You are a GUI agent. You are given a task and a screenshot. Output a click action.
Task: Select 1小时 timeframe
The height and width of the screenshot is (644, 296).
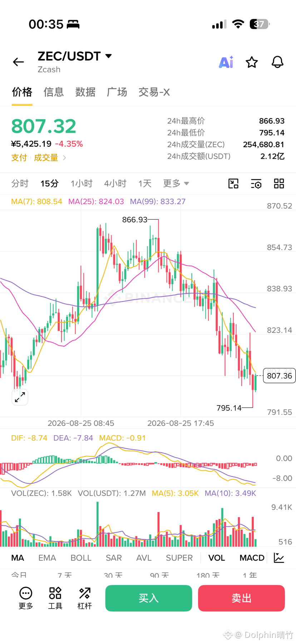[82, 183]
